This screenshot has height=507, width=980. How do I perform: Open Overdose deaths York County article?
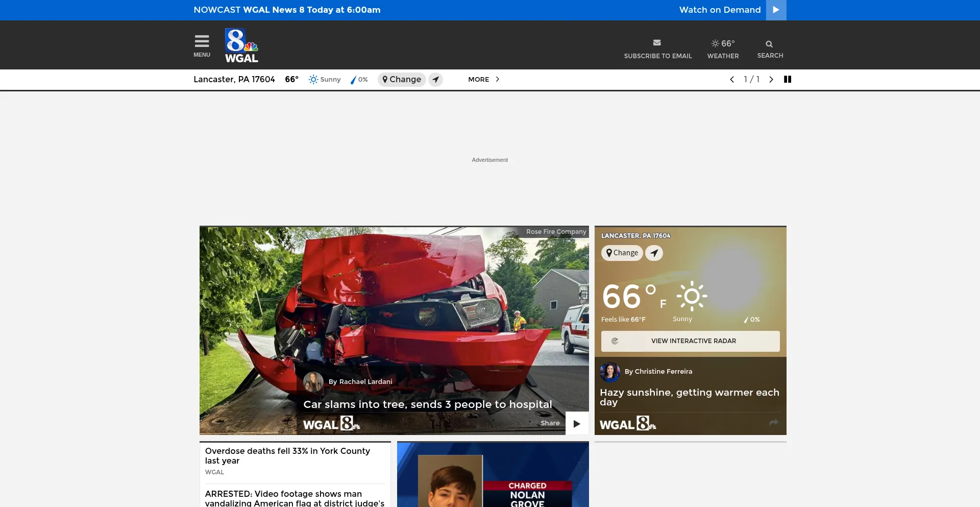click(x=287, y=455)
